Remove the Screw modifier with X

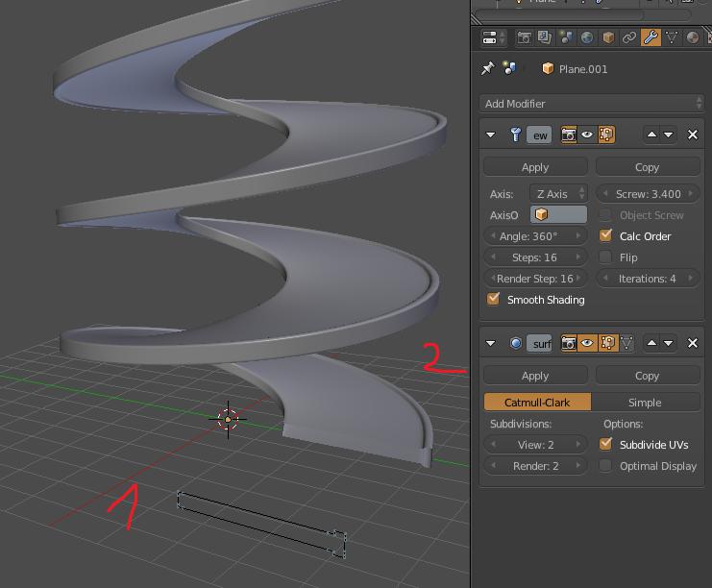(693, 135)
